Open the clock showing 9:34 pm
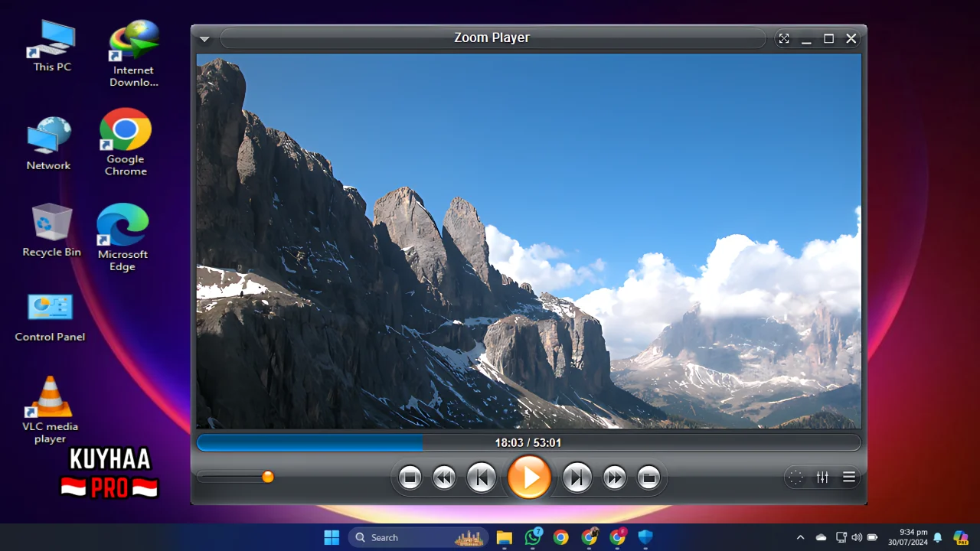 pos(908,537)
